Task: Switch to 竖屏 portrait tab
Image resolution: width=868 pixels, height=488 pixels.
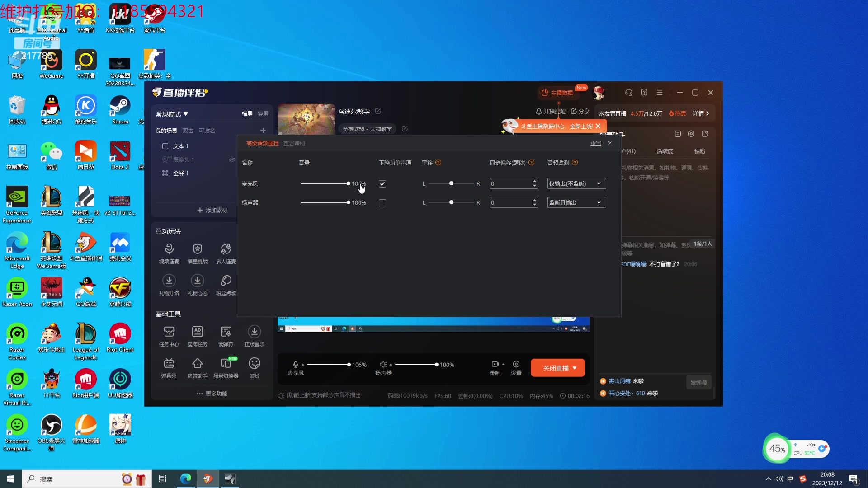Action: coord(263,114)
